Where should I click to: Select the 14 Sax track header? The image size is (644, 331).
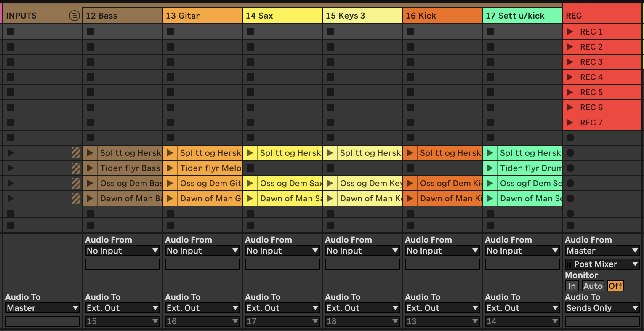[x=282, y=16]
